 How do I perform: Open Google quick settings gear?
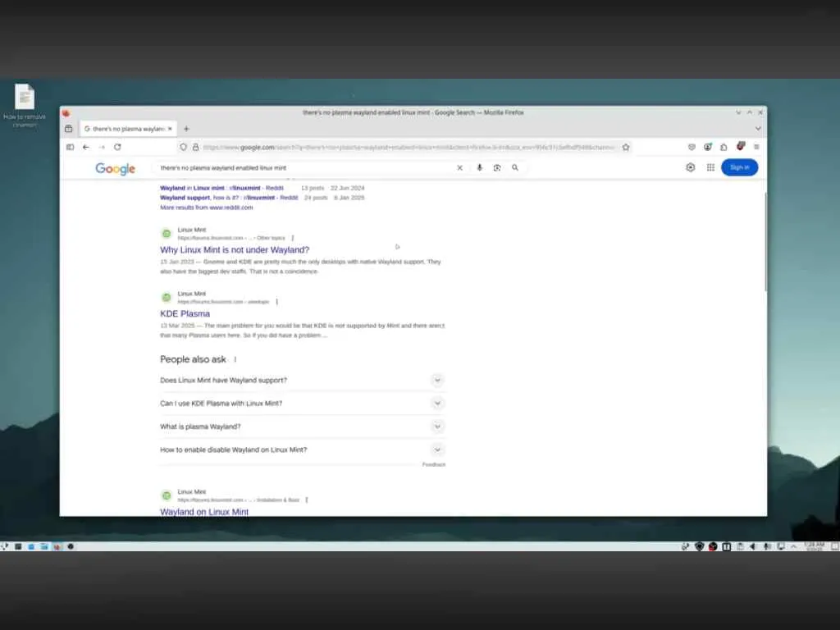[691, 167]
